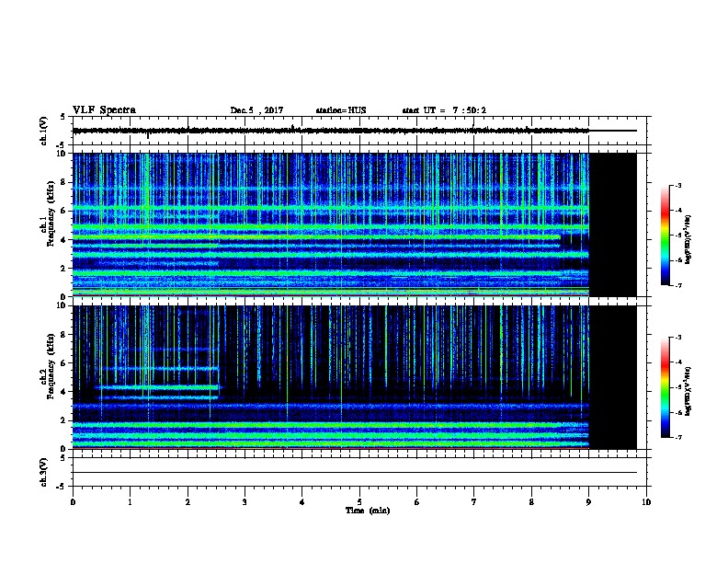The height and width of the screenshot is (563, 728).
Task: Click the 4 kHz emission band in ch.2 spectrogram
Action: coord(157,387)
